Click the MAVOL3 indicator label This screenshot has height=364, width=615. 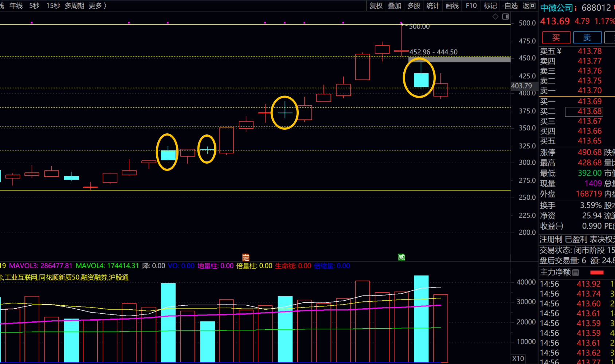coord(41,266)
